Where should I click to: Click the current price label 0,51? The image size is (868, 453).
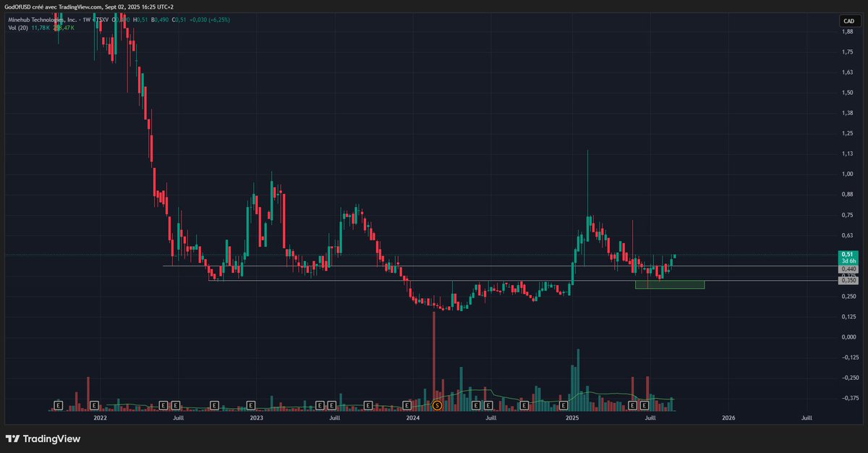click(x=848, y=254)
